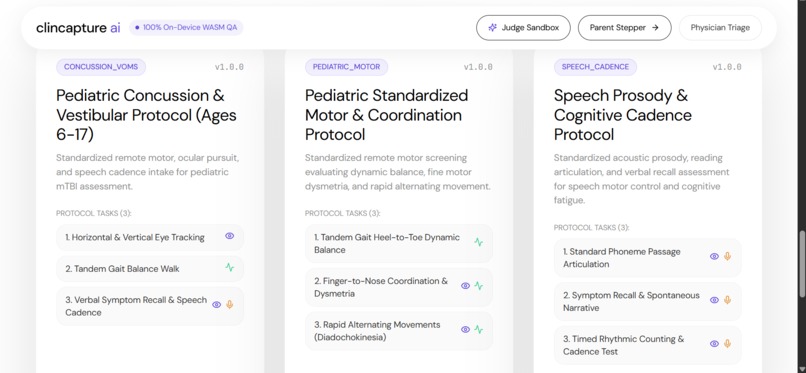This screenshot has height=373, width=806.
Task: Open Pediatric Concussion & Vestibular Protocol title
Action: coord(146,115)
